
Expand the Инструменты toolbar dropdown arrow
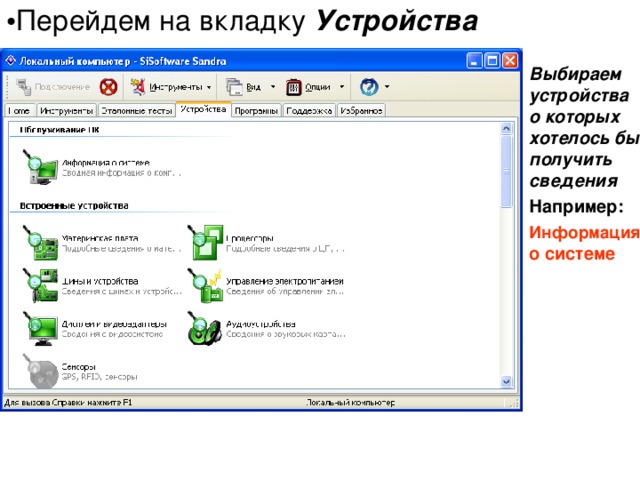click(209, 87)
